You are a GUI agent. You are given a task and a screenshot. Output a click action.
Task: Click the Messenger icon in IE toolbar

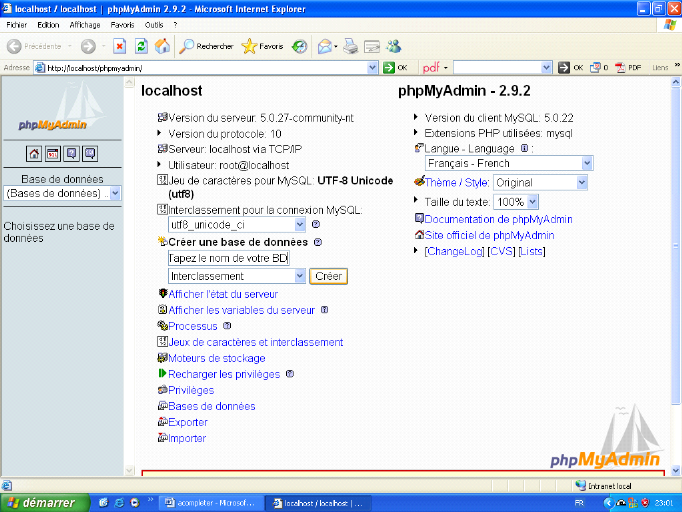(x=394, y=46)
